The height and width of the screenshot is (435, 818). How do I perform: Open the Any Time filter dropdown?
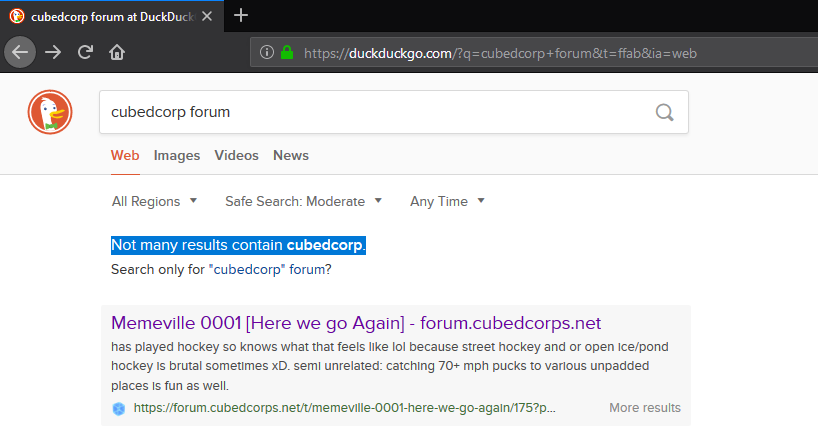(x=447, y=201)
